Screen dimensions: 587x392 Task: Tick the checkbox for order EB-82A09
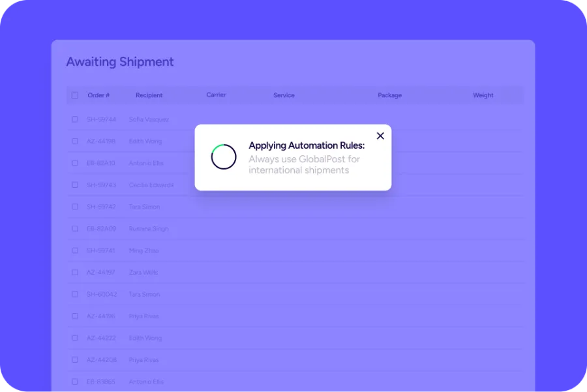point(75,229)
